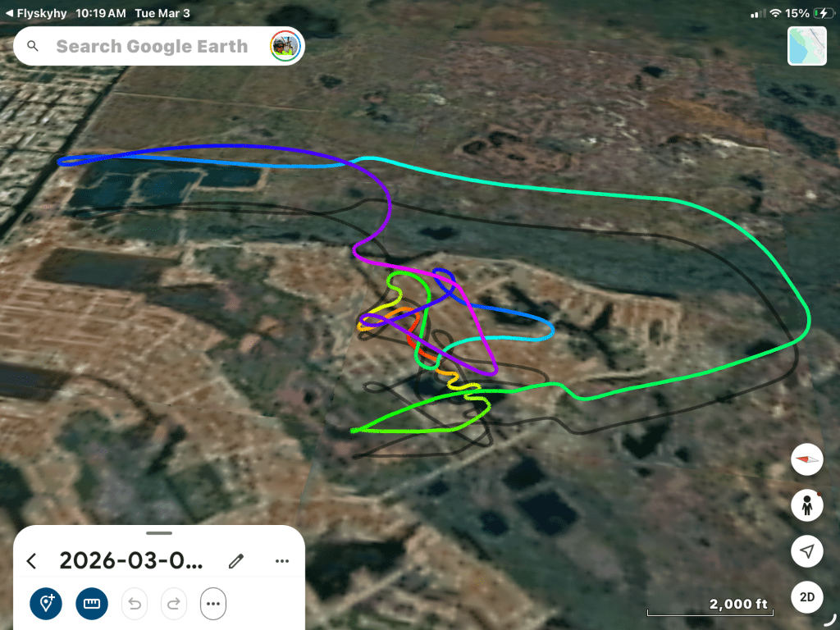840x630 pixels.
Task: Go back with the chevron arrow
Action: pyautogui.click(x=32, y=561)
